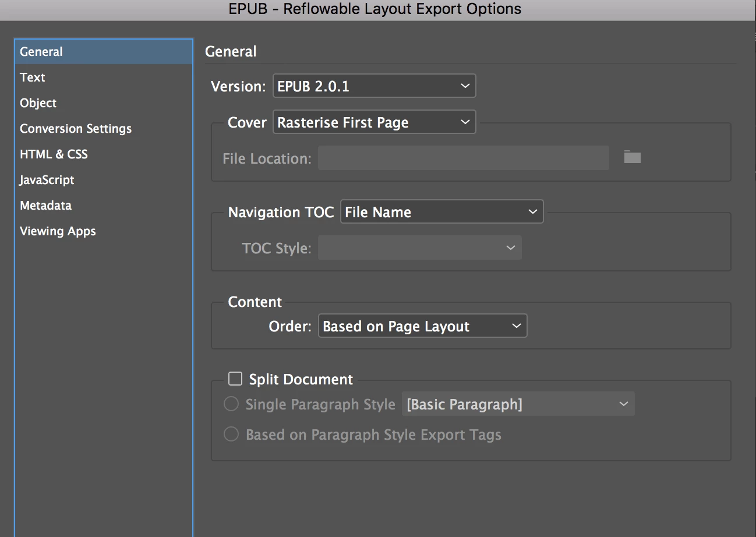Open the Object settings category
The image size is (756, 537).
104,103
